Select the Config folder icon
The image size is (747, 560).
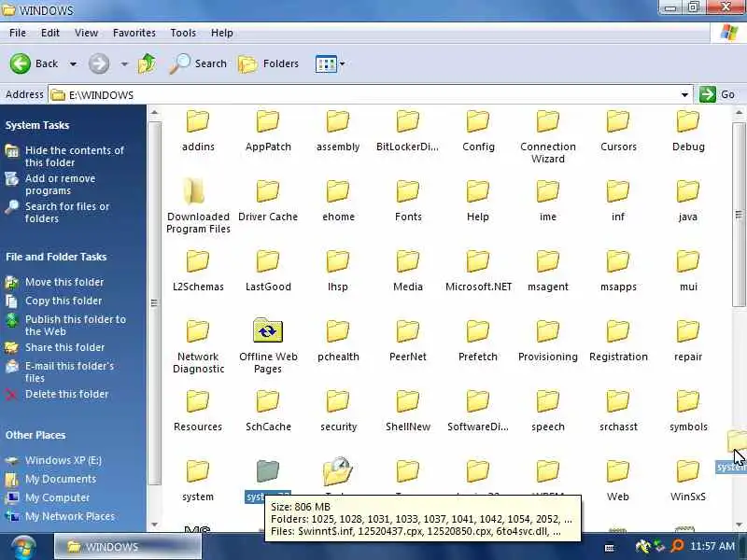tap(478, 121)
